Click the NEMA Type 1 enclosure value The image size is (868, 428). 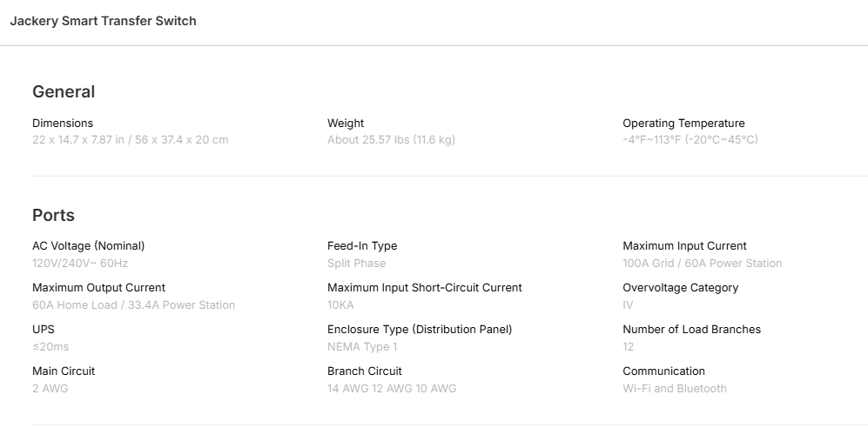(362, 346)
